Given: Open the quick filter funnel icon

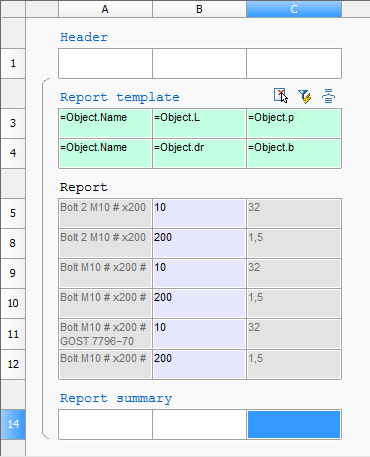Looking at the screenshot, I should (x=305, y=96).
